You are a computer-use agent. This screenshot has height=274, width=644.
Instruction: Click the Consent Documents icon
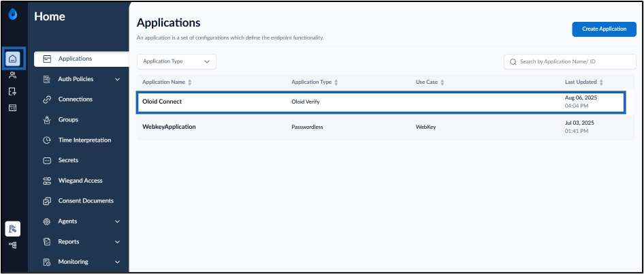(47, 201)
